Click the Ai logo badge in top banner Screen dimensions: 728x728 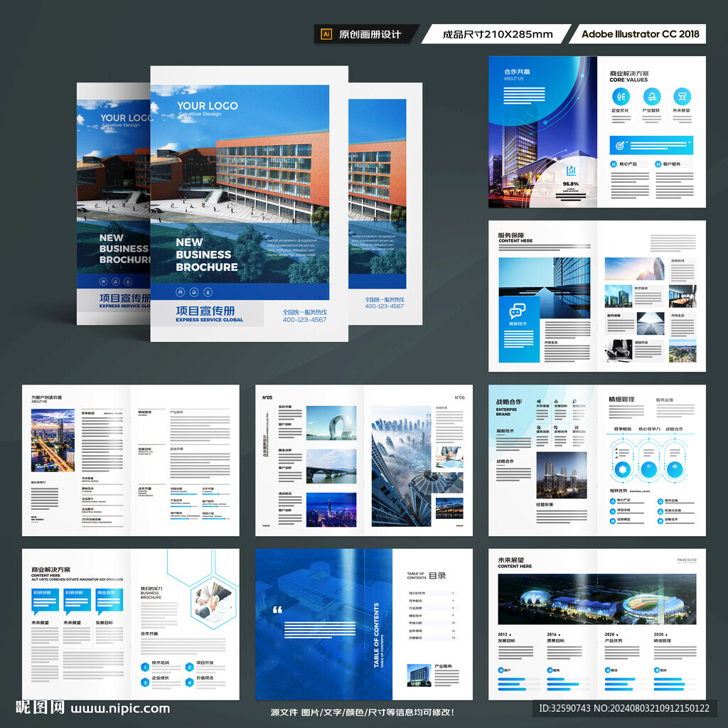pyautogui.click(x=326, y=34)
